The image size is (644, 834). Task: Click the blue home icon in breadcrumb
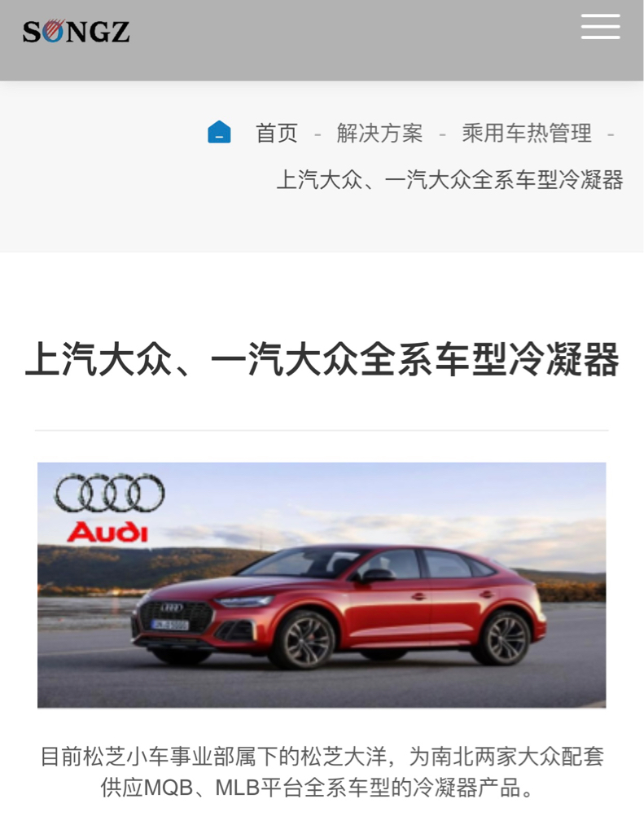pyautogui.click(x=219, y=132)
